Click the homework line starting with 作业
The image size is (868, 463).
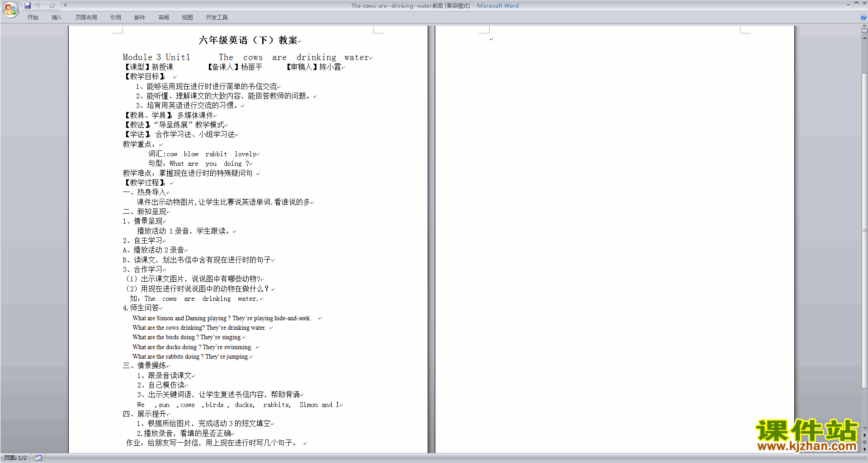point(212,443)
